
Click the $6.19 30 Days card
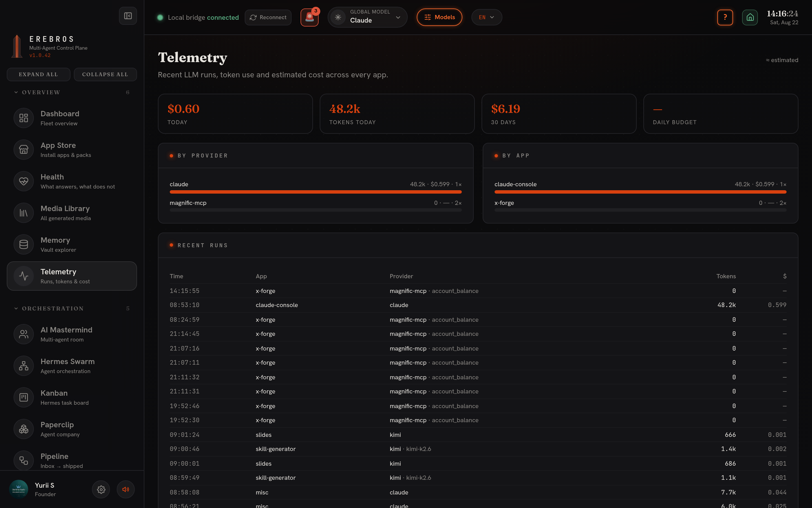(x=559, y=113)
